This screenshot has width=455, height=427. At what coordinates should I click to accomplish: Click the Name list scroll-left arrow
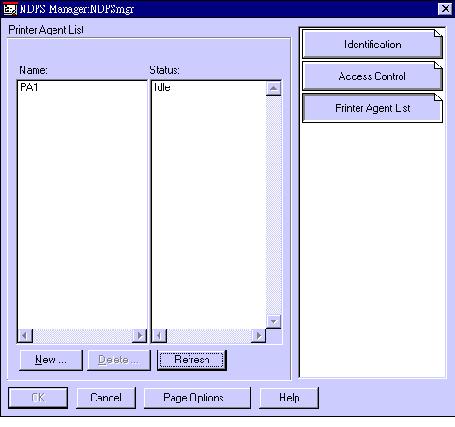coord(25,336)
